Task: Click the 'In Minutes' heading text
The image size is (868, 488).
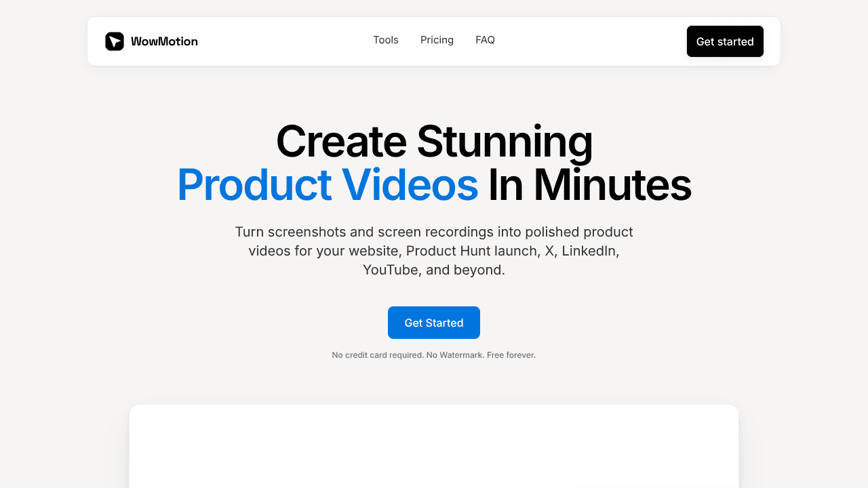Action: coord(589,184)
